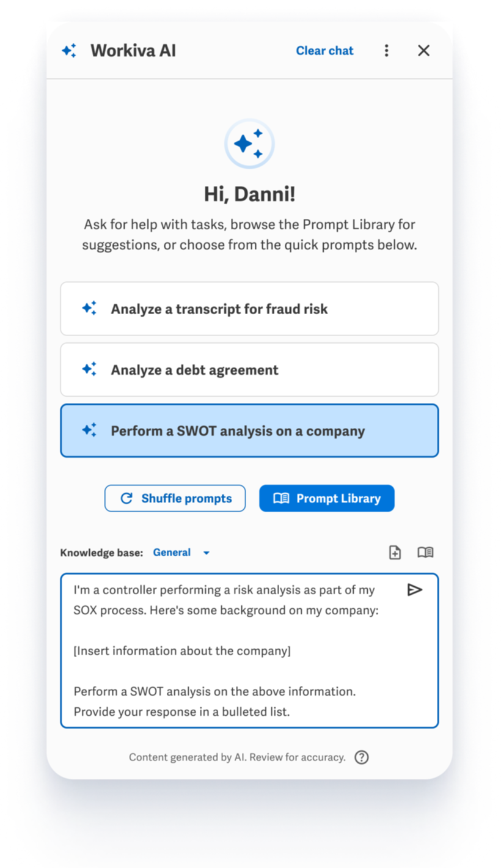
Task: Pick the SWOT analysis quick prompt
Action: coord(249,431)
